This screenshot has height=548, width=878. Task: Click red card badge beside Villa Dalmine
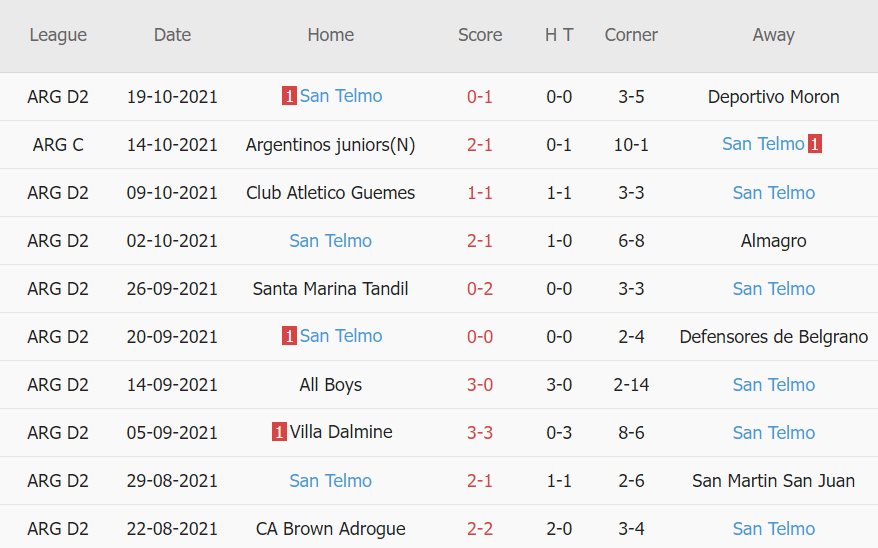point(279,433)
